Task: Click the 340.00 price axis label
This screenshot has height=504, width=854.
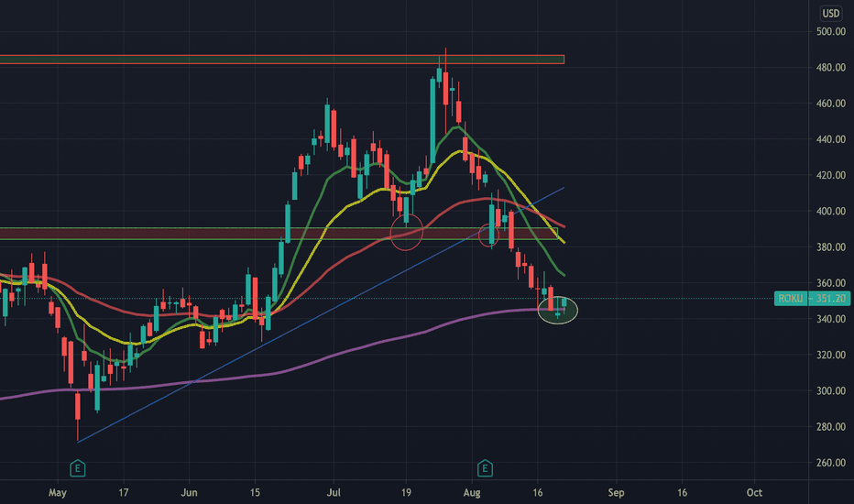Action: coord(830,319)
